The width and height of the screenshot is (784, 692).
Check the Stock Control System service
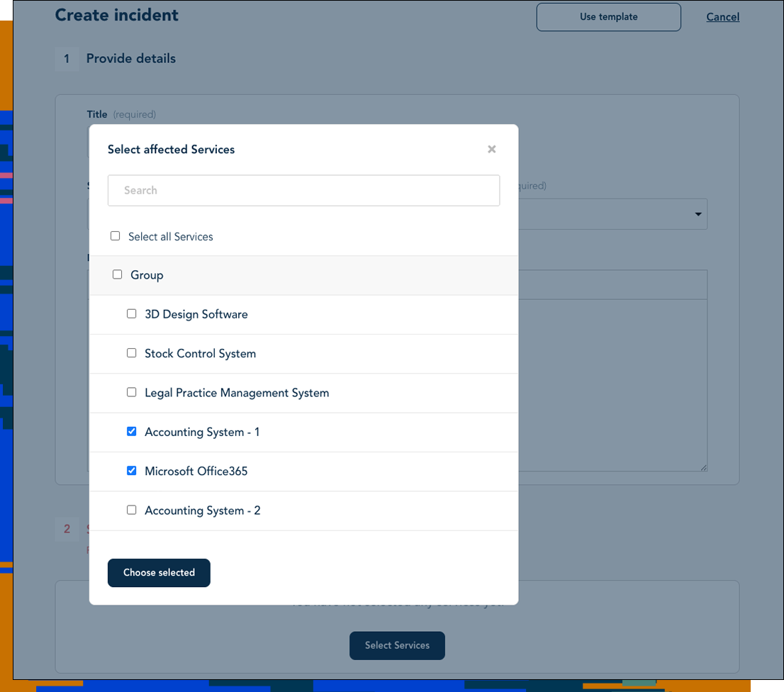(131, 353)
